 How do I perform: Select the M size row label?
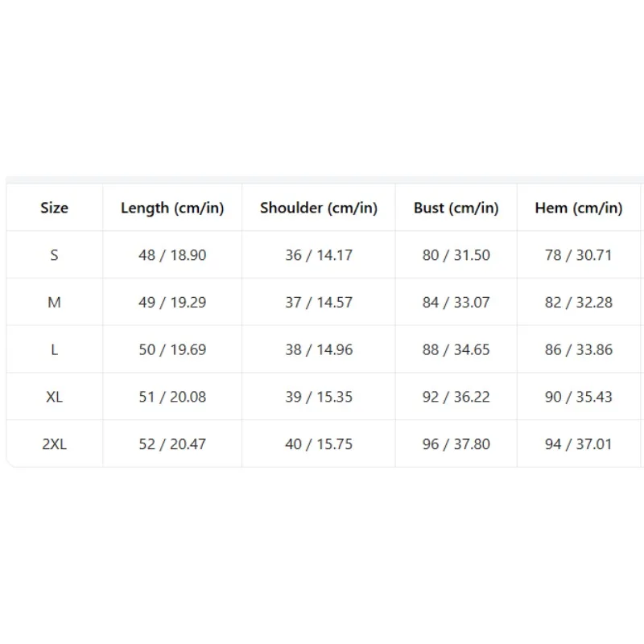pyautogui.click(x=54, y=303)
